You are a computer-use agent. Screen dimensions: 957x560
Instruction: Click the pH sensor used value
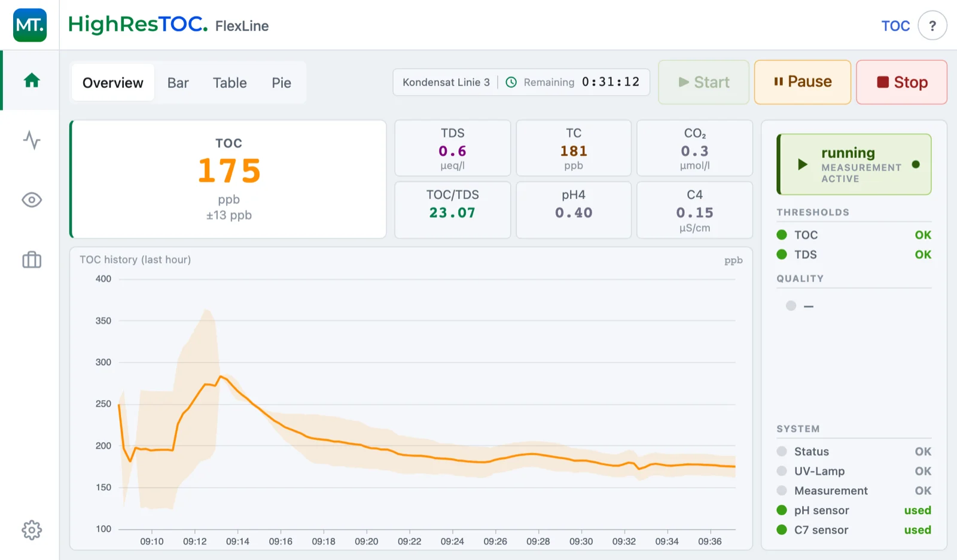(x=918, y=510)
